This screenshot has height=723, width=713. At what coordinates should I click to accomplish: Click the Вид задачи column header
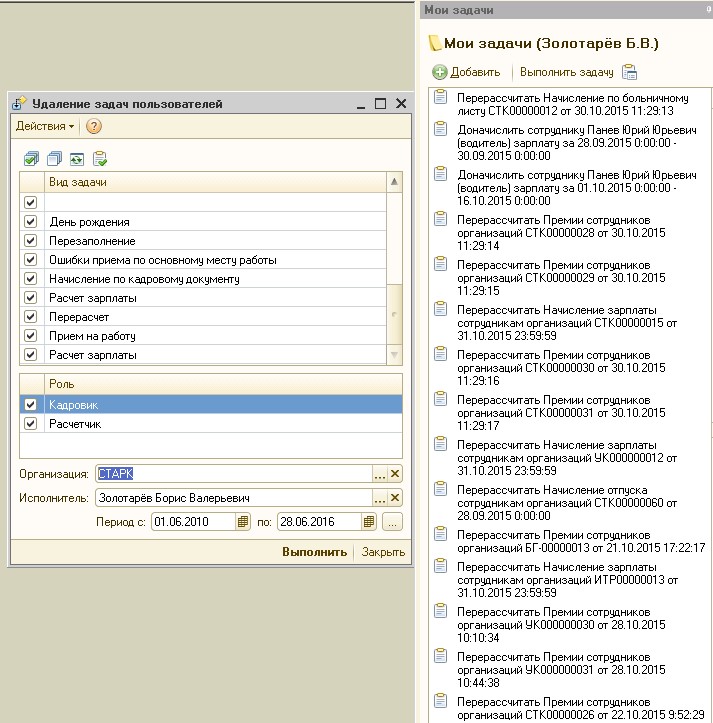(215, 182)
